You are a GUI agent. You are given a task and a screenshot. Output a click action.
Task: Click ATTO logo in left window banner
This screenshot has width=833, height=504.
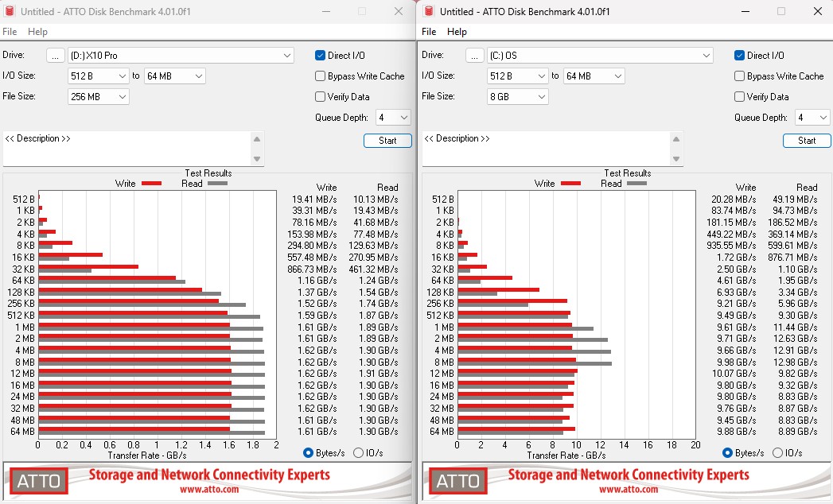[x=39, y=481]
